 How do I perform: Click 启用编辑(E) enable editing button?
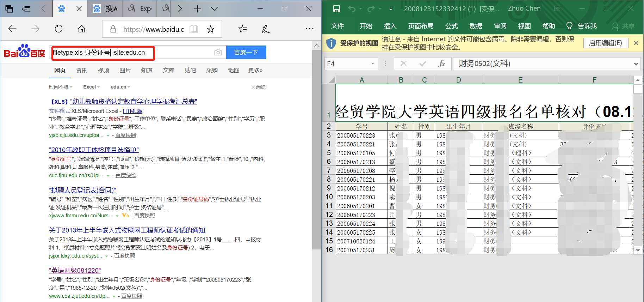tap(605, 43)
